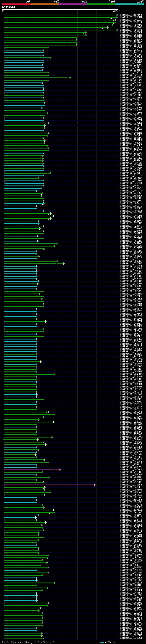Click label UniRef100_C0PEC4

[x=131, y=32]
